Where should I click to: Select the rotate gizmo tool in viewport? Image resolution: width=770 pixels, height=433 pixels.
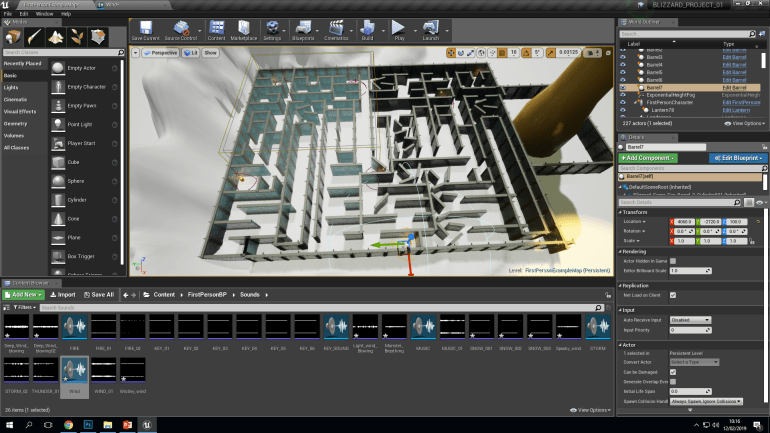[x=461, y=53]
